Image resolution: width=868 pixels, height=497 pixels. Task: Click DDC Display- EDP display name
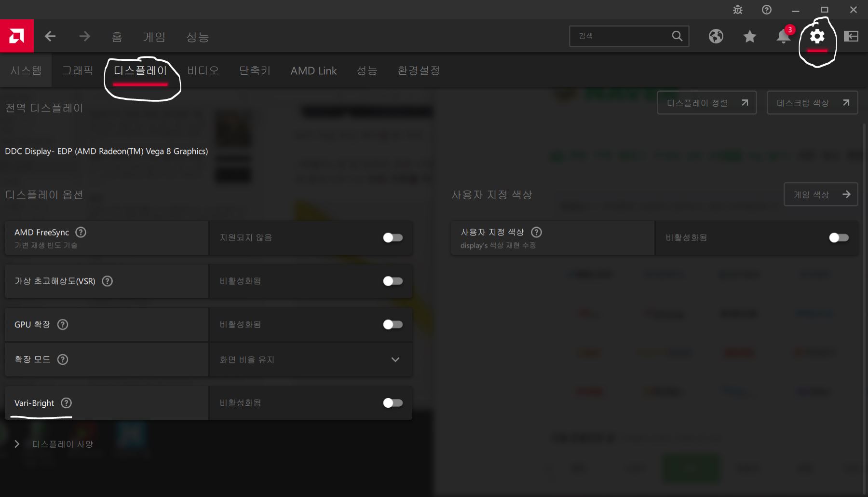tap(107, 151)
